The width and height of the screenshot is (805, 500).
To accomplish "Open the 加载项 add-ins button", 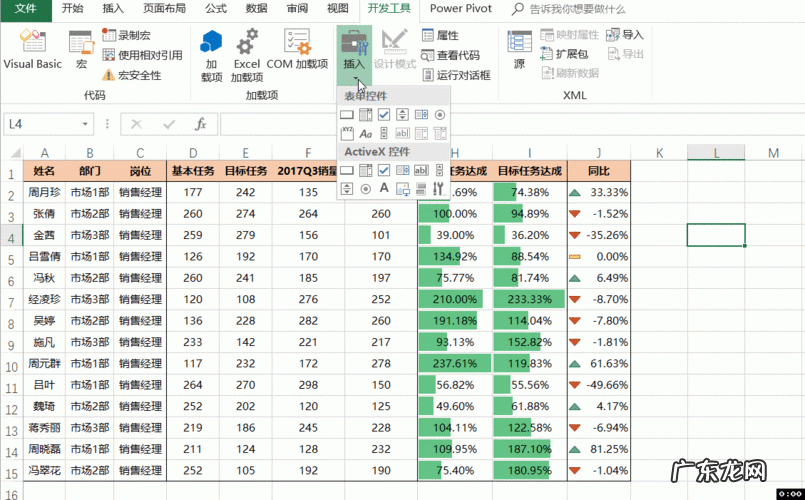I will (x=211, y=55).
